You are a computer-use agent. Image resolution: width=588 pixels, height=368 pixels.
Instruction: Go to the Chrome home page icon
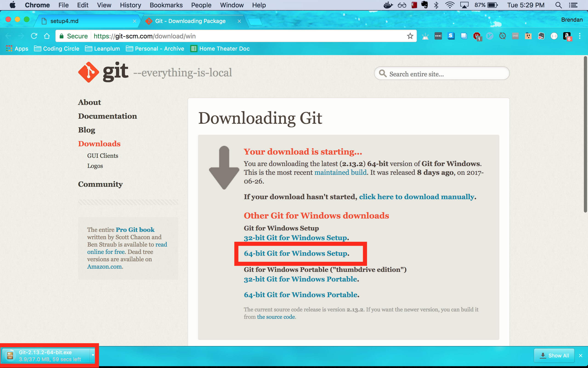click(x=47, y=36)
